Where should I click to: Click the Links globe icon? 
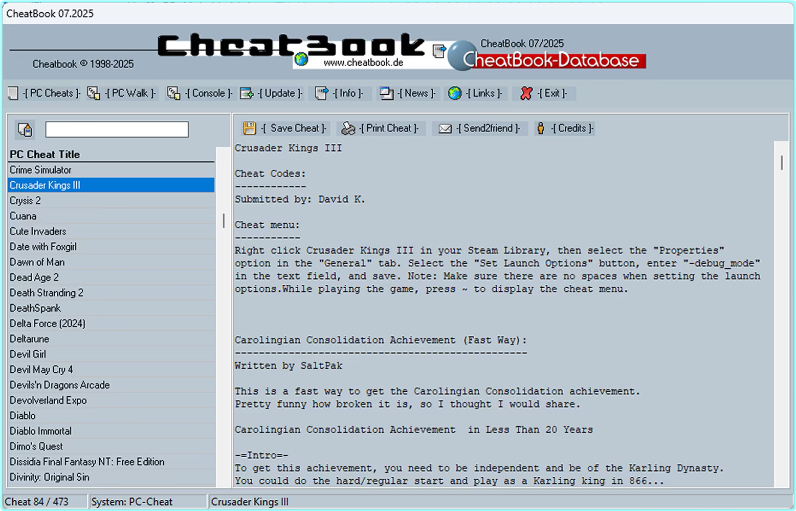pyautogui.click(x=455, y=93)
